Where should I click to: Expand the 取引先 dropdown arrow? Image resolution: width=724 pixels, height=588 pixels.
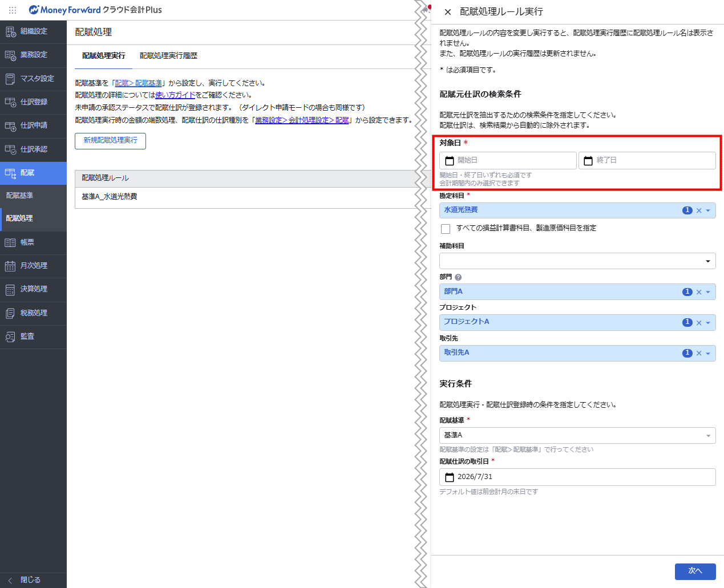click(708, 354)
